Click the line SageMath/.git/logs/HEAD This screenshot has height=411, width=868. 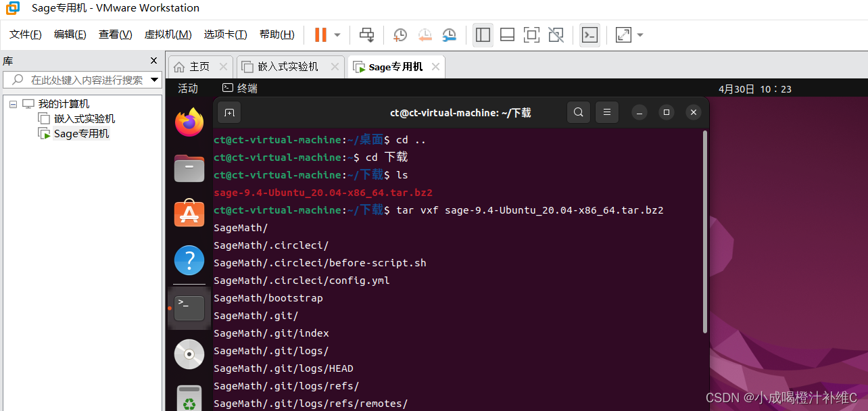pos(283,368)
